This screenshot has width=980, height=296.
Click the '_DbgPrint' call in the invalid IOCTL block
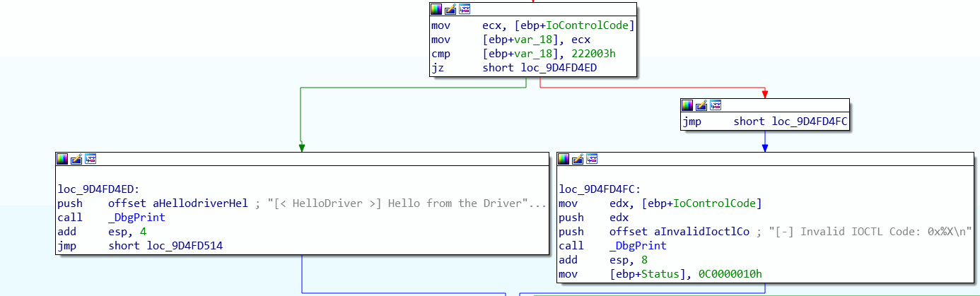(638, 246)
